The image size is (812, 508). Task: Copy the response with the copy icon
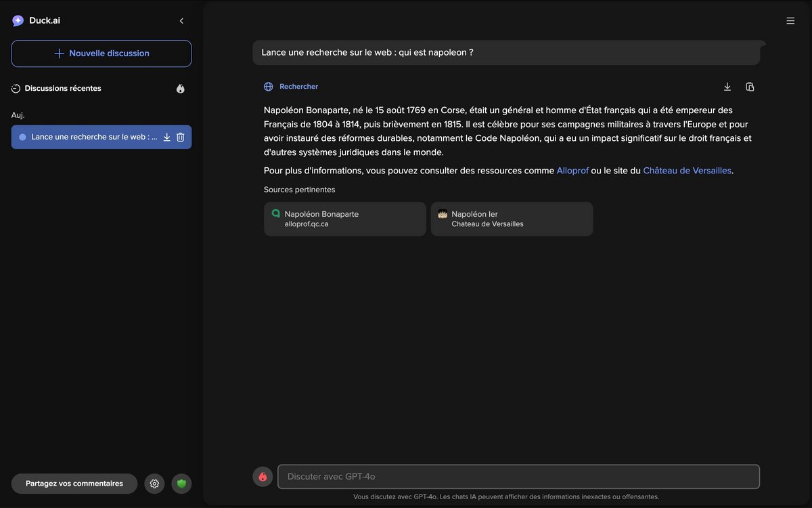[750, 87]
